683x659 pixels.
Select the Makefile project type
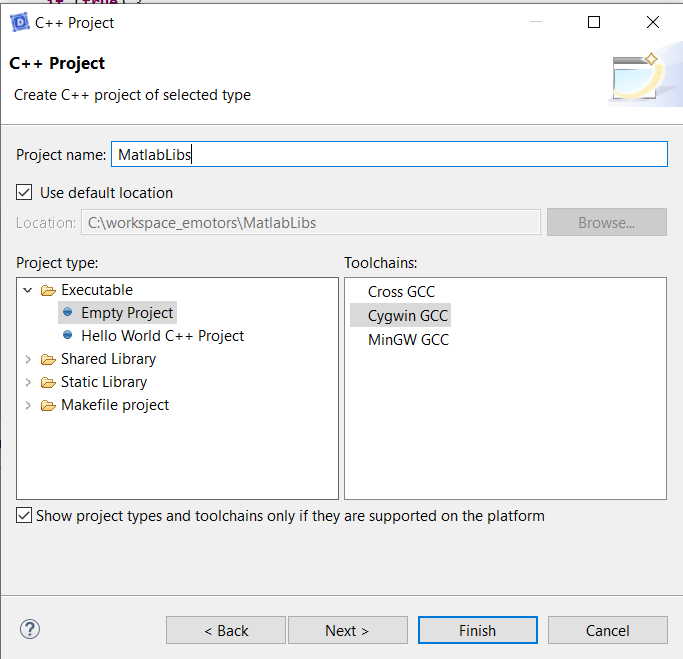click(x=115, y=405)
